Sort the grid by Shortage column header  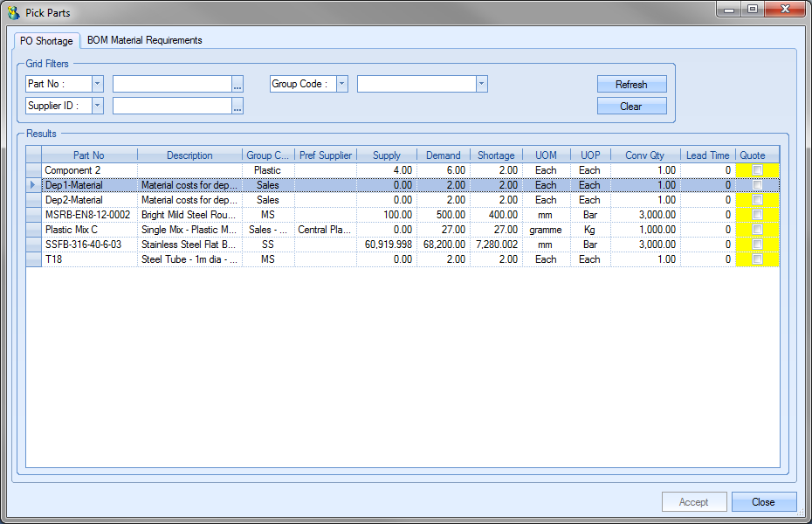tap(496, 155)
